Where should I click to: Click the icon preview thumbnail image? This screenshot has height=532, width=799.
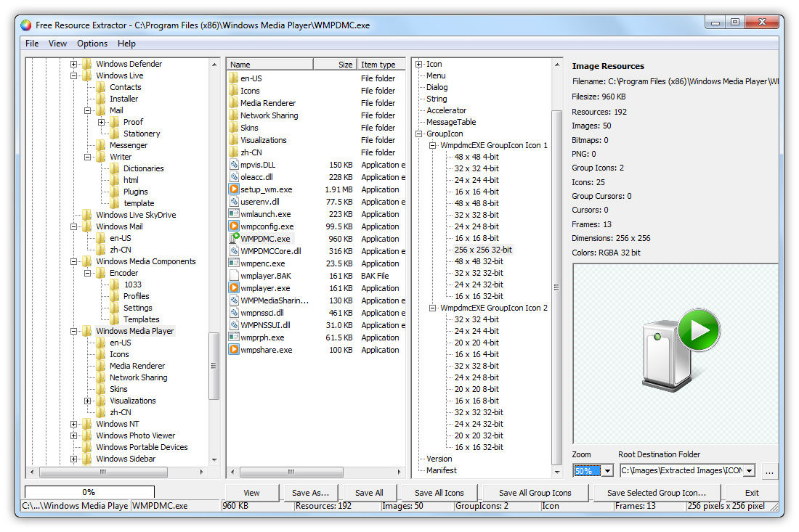pos(681,350)
